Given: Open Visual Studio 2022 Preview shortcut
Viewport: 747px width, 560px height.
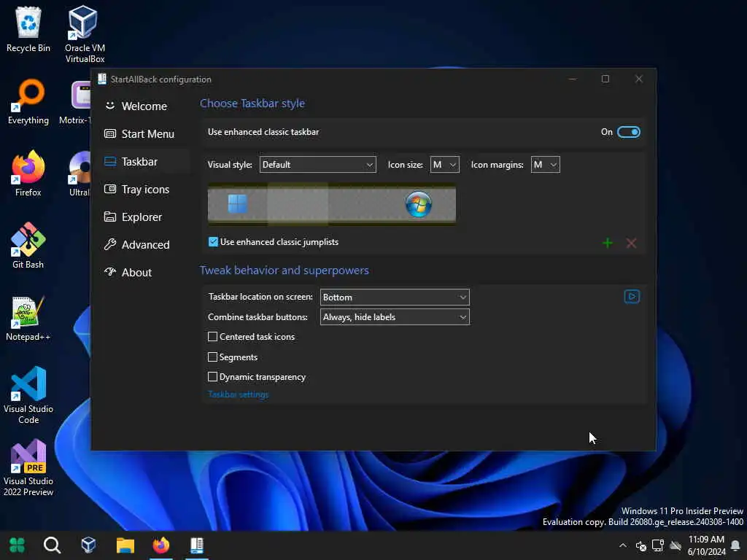Looking at the screenshot, I should [x=28, y=467].
